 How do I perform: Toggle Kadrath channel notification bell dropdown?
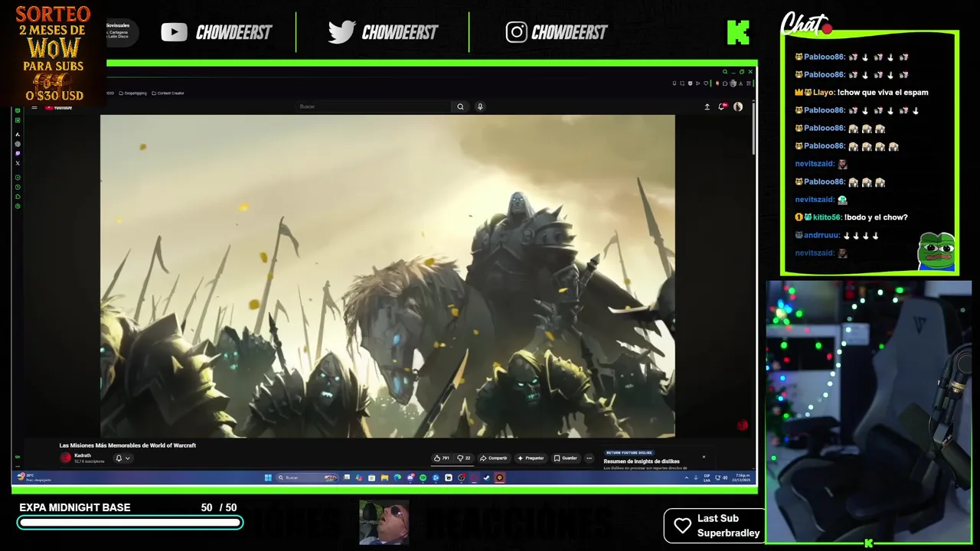point(122,458)
